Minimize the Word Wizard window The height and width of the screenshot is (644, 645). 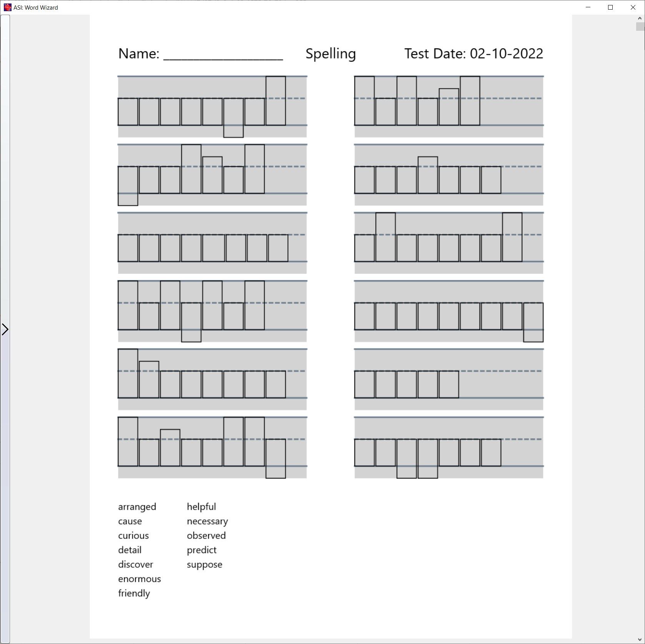click(588, 7)
